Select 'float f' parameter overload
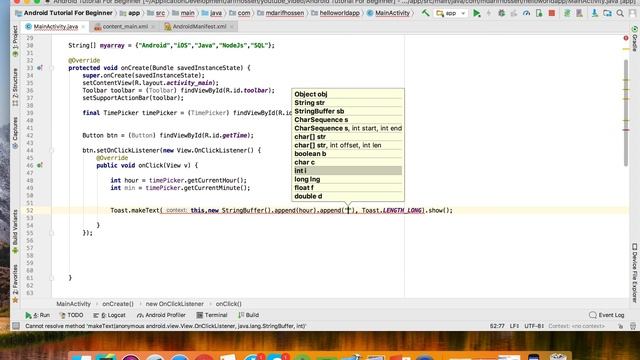This screenshot has height=360, width=640. [348, 188]
